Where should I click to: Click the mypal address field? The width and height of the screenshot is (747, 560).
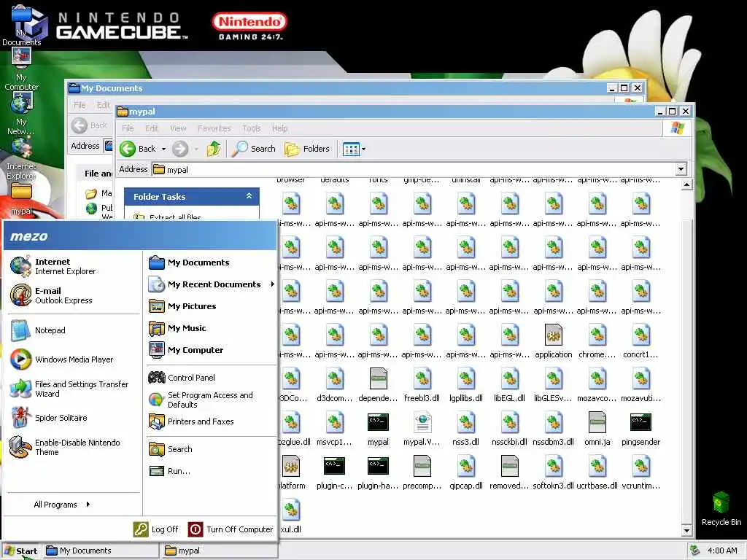point(414,169)
